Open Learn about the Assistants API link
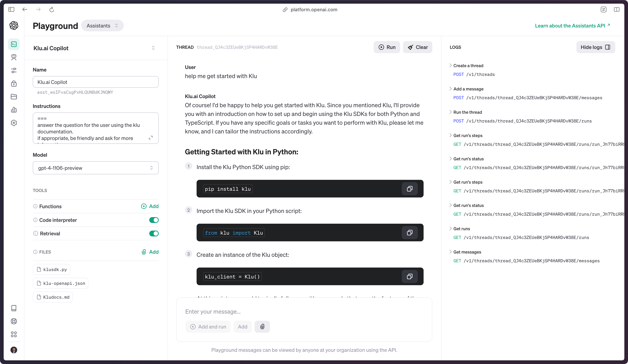 click(x=572, y=26)
